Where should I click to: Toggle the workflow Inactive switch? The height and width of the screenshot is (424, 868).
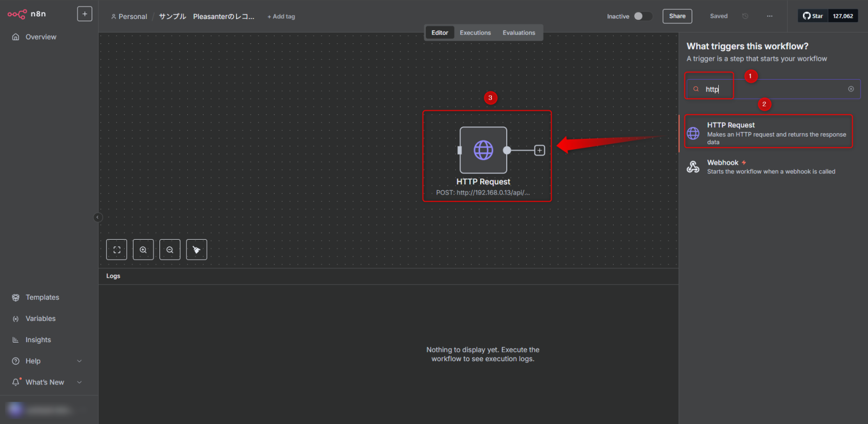pos(642,16)
